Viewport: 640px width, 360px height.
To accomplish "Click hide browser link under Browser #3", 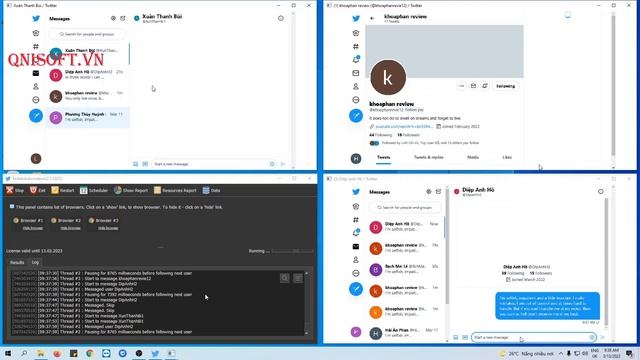I will pos(108,228).
